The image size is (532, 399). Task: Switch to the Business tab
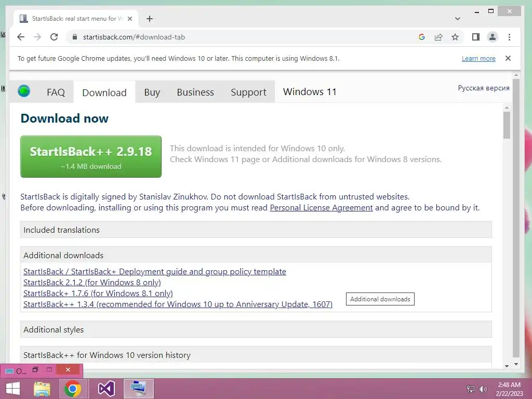coord(195,92)
